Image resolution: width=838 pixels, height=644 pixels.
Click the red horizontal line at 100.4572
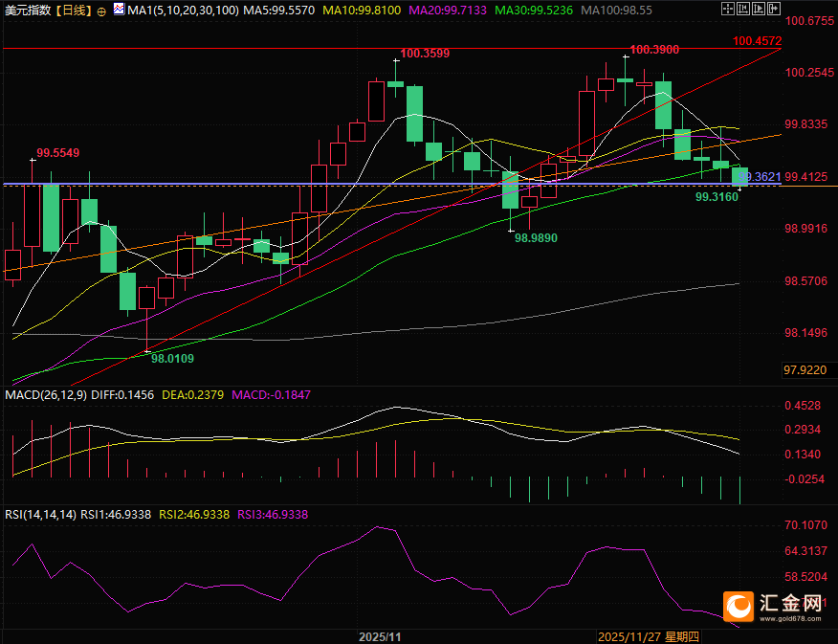(x=383, y=47)
